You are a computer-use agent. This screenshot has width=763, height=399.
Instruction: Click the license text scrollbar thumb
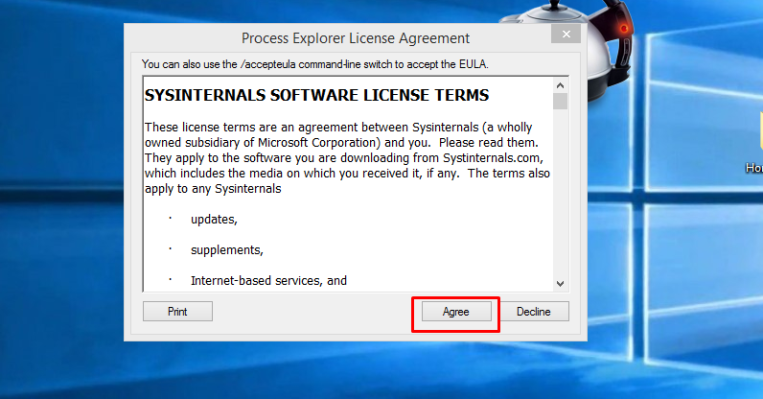[560, 101]
